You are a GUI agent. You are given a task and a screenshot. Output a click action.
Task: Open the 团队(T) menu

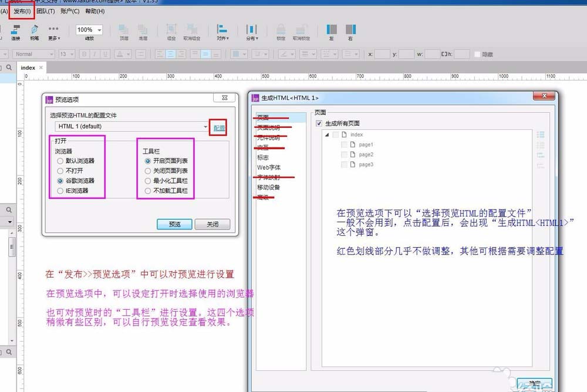pos(46,11)
